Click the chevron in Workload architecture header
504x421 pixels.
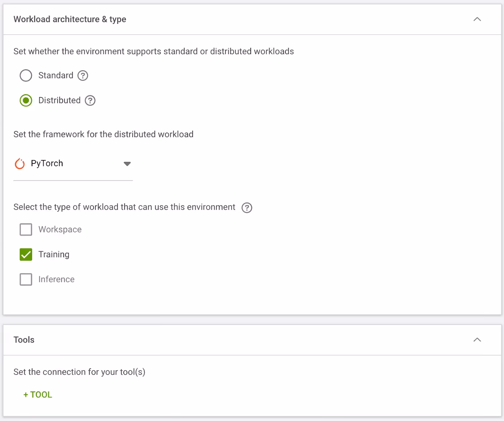pyautogui.click(x=477, y=19)
